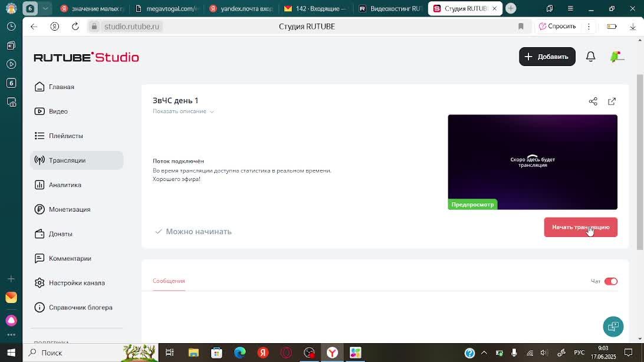Share the ЗвЧС день 1 broadcast
The height and width of the screenshot is (362, 644).
click(x=593, y=101)
